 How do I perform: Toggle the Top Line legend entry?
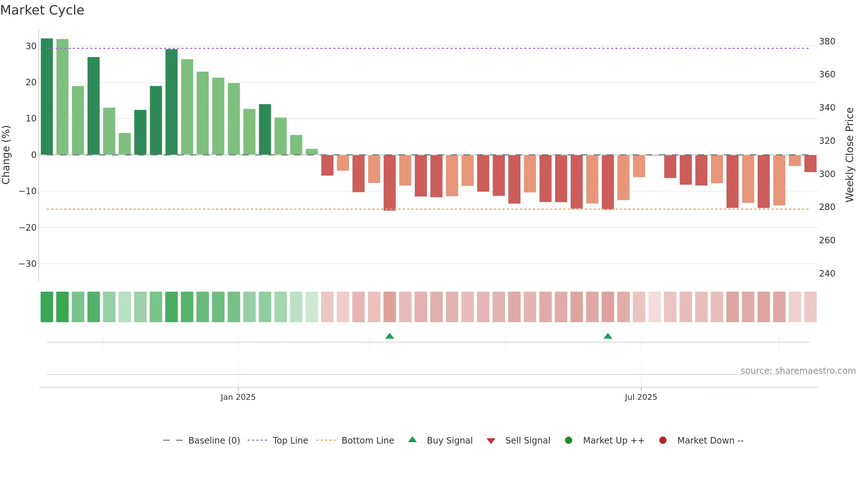pos(278,440)
